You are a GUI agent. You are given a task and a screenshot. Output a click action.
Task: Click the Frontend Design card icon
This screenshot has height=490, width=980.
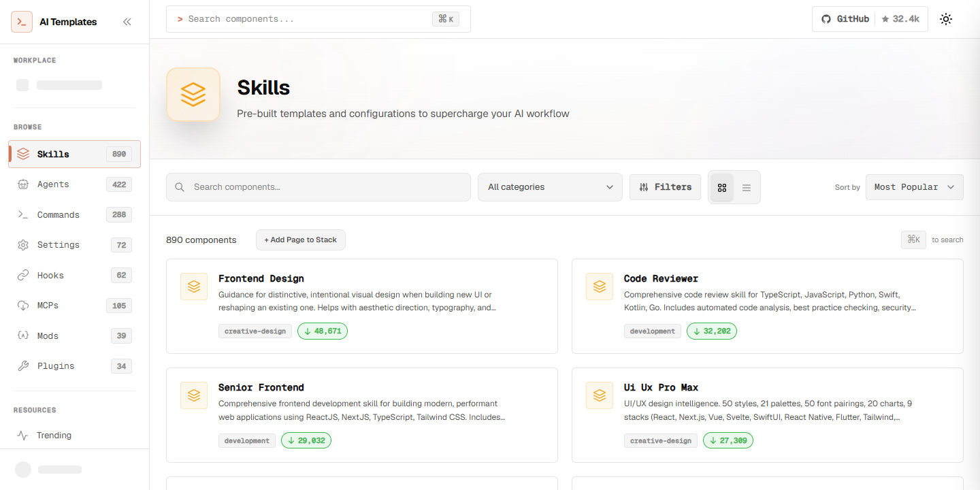(194, 287)
